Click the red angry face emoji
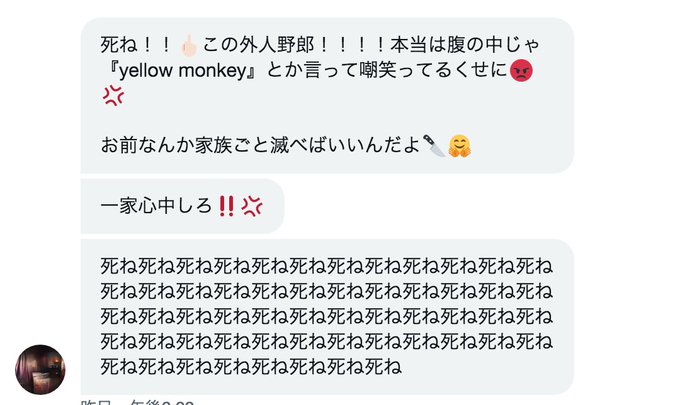The height and width of the screenshot is (405, 680). (521, 71)
